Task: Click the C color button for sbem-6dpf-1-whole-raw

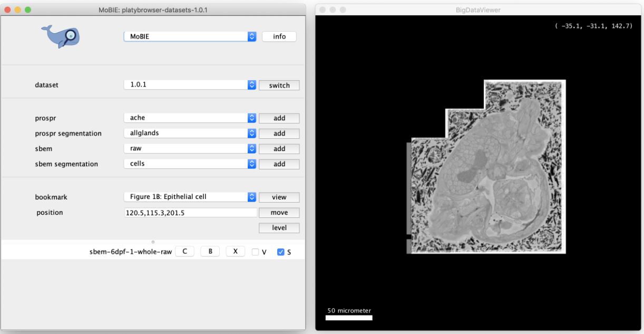Action: 184,252
